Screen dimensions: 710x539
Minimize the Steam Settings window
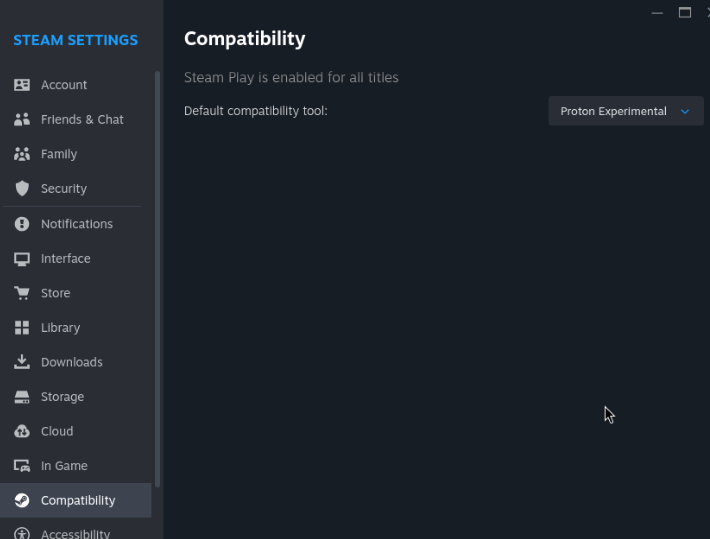click(x=657, y=12)
